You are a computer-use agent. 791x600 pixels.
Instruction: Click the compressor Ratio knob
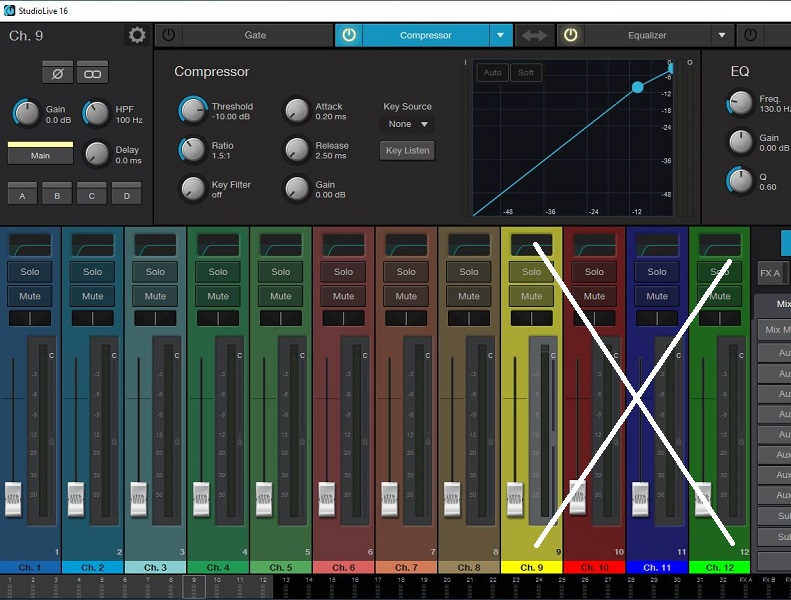click(193, 150)
